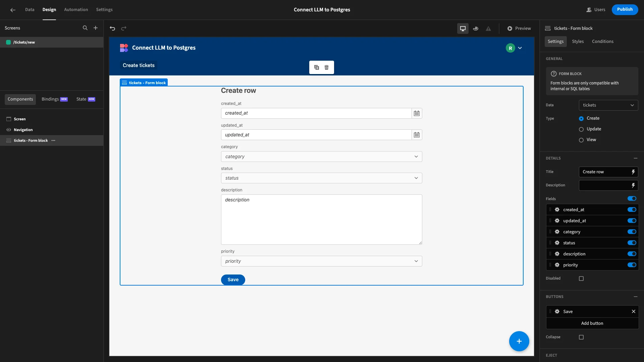Open the category dropdown in form

pyautogui.click(x=321, y=157)
